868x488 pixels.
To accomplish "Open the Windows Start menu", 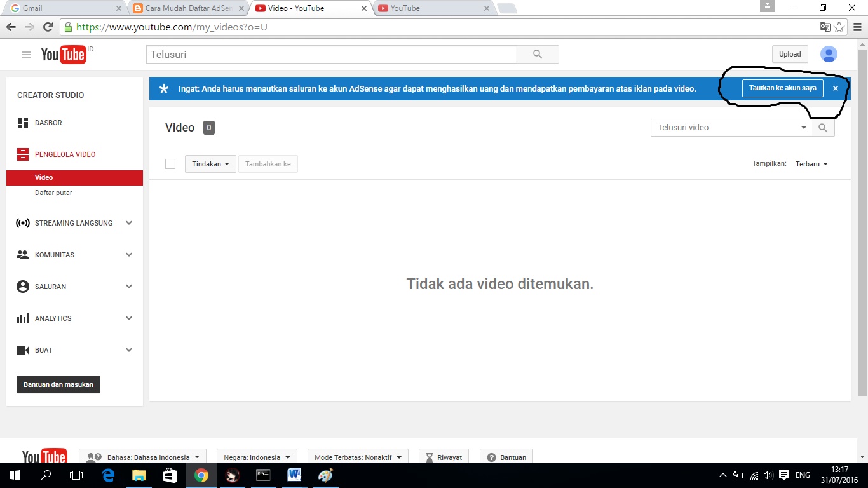I will [14, 475].
